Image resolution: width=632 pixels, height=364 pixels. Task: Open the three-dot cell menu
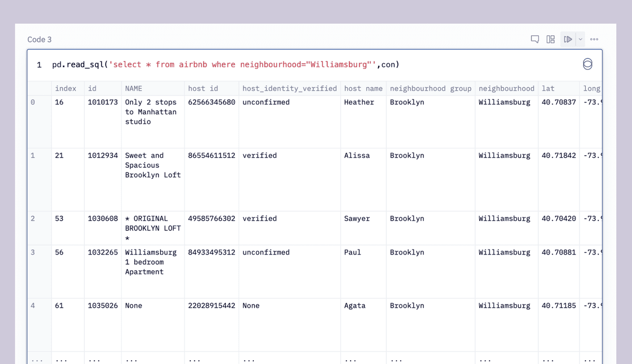point(594,39)
